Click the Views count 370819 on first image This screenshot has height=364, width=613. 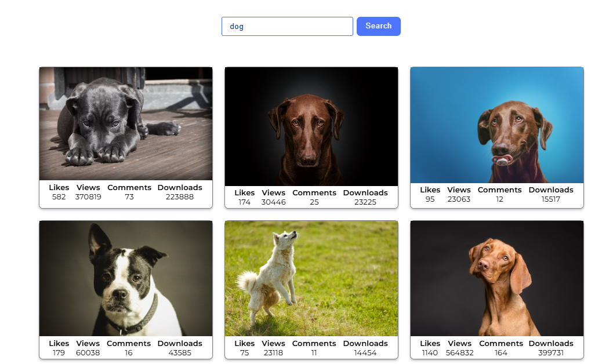tap(88, 196)
